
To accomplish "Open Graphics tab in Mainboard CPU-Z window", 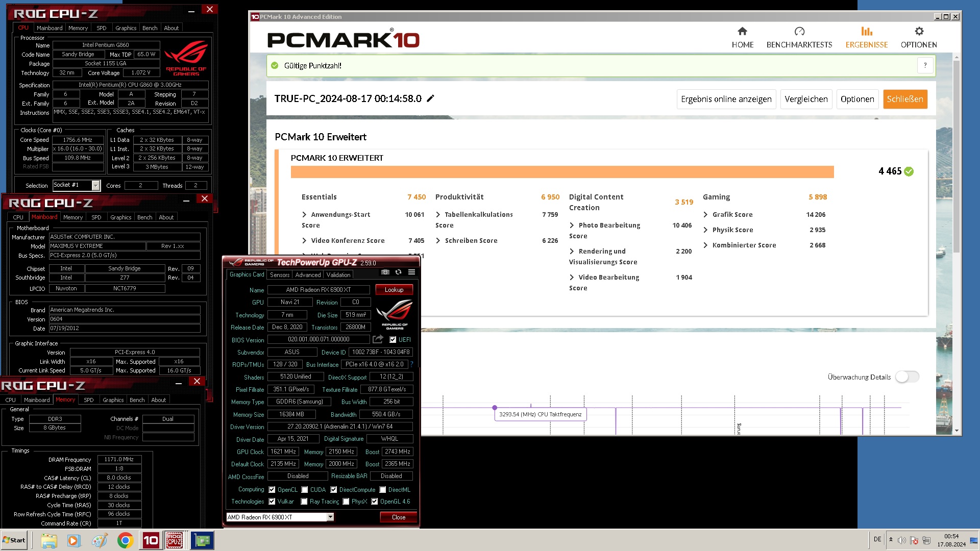I will click(121, 217).
